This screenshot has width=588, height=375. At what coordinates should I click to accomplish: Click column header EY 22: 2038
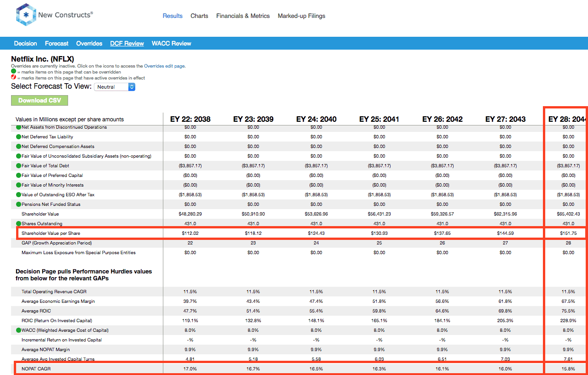coord(190,119)
